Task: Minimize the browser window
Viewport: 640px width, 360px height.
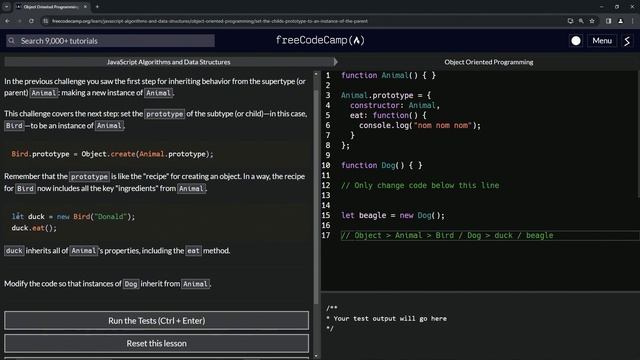Action: [x=602, y=7]
